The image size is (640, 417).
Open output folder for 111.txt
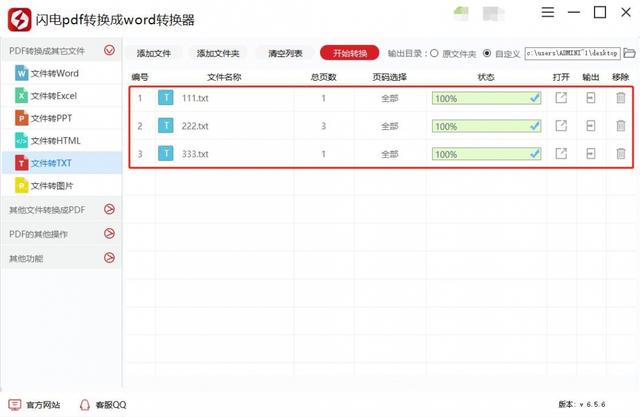coord(591,98)
